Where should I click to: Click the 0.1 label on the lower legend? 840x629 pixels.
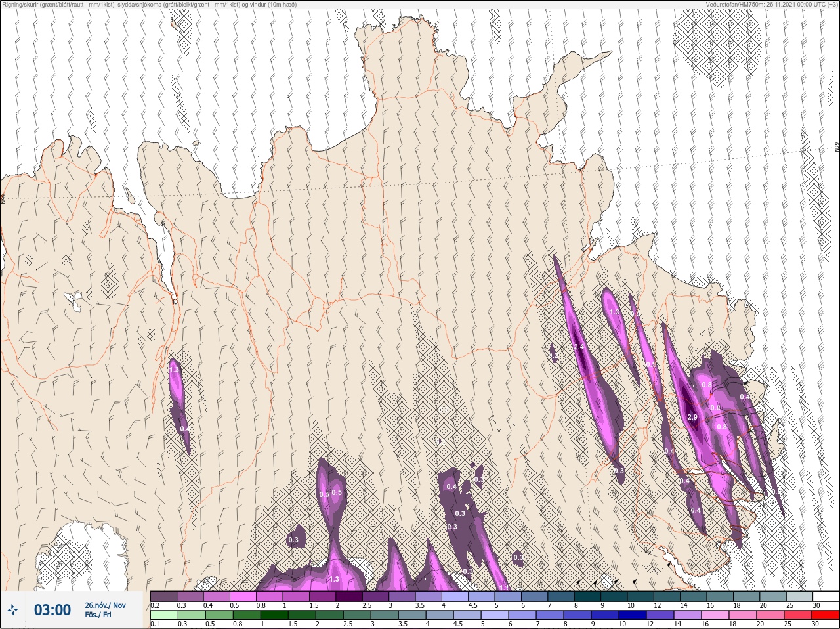click(155, 624)
